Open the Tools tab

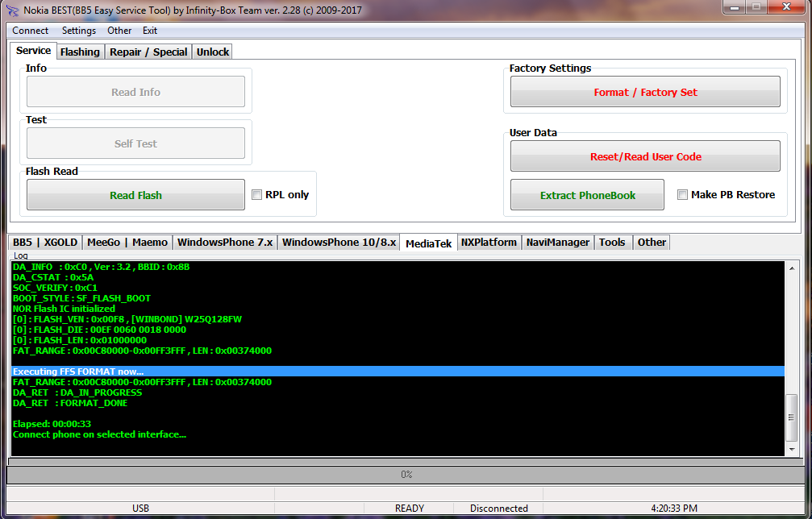tap(612, 242)
